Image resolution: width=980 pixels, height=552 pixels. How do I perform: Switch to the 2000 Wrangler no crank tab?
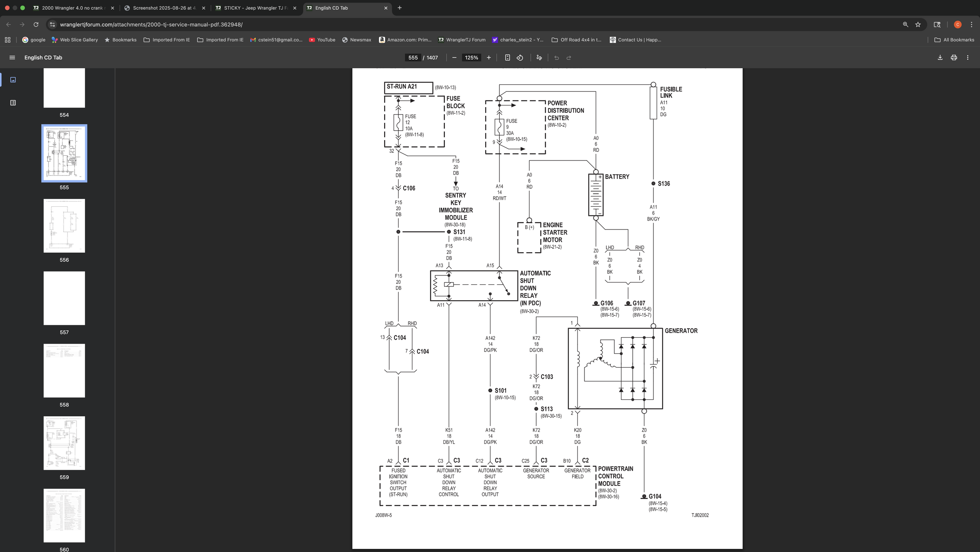tap(71, 8)
